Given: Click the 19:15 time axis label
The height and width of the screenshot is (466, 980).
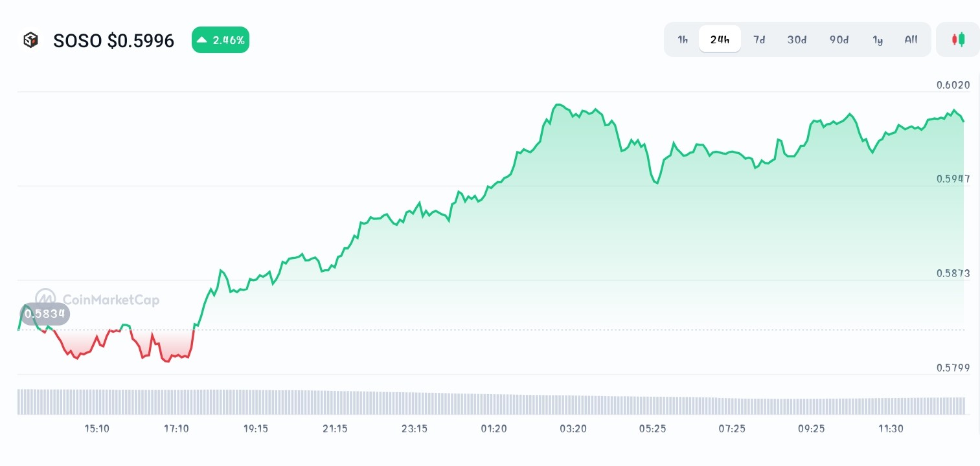Looking at the screenshot, I should [256, 428].
